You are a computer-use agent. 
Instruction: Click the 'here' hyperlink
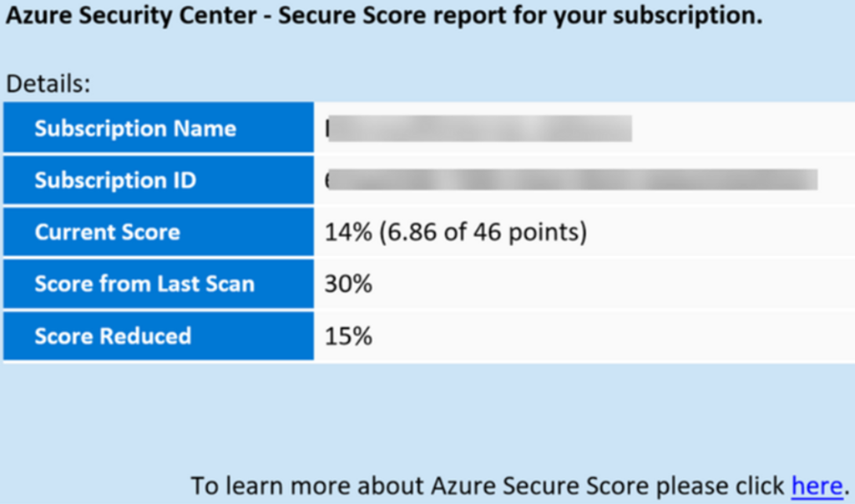click(817, 485)
